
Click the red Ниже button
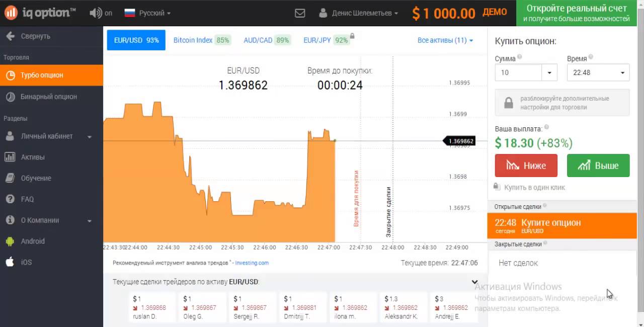pyautogui.click(x=526, y=166)
